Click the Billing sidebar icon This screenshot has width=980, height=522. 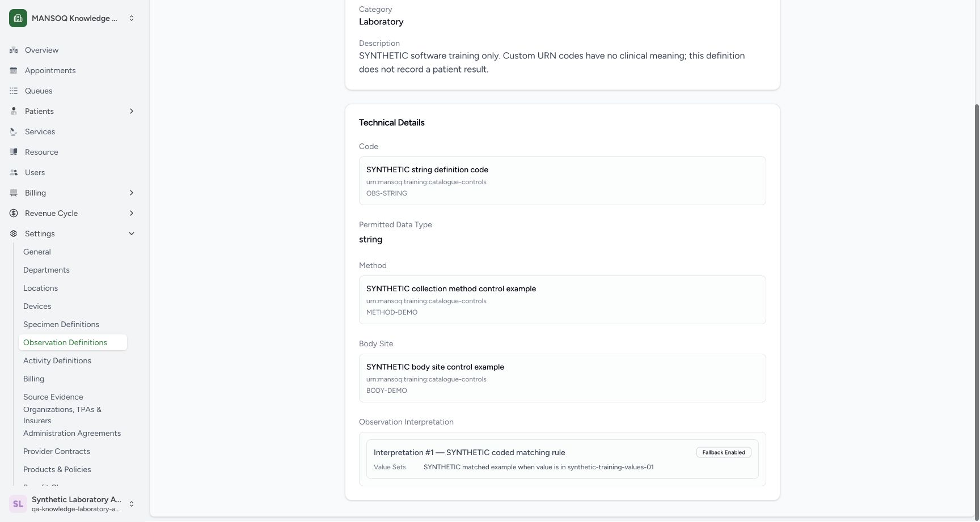click(14, 193)
